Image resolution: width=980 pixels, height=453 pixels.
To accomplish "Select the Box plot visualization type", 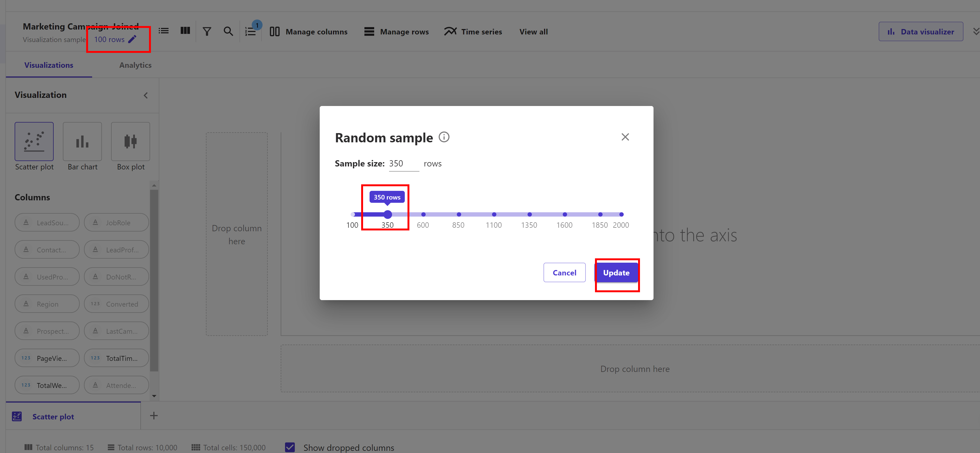I will pos(131,142).
